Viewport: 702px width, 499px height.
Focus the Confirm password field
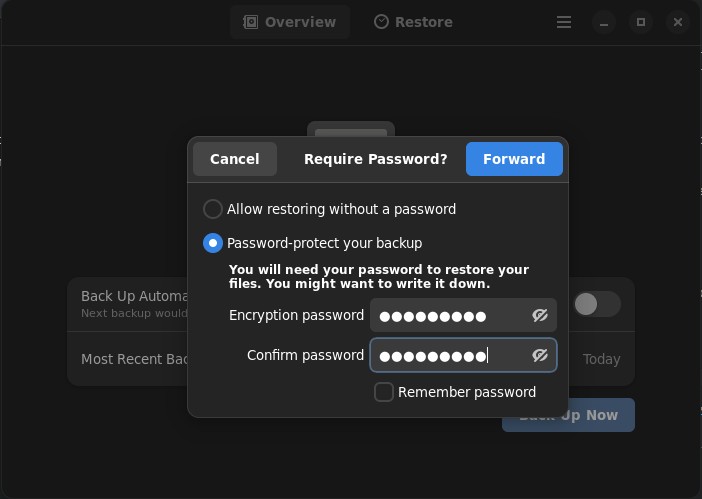point(463,355)
